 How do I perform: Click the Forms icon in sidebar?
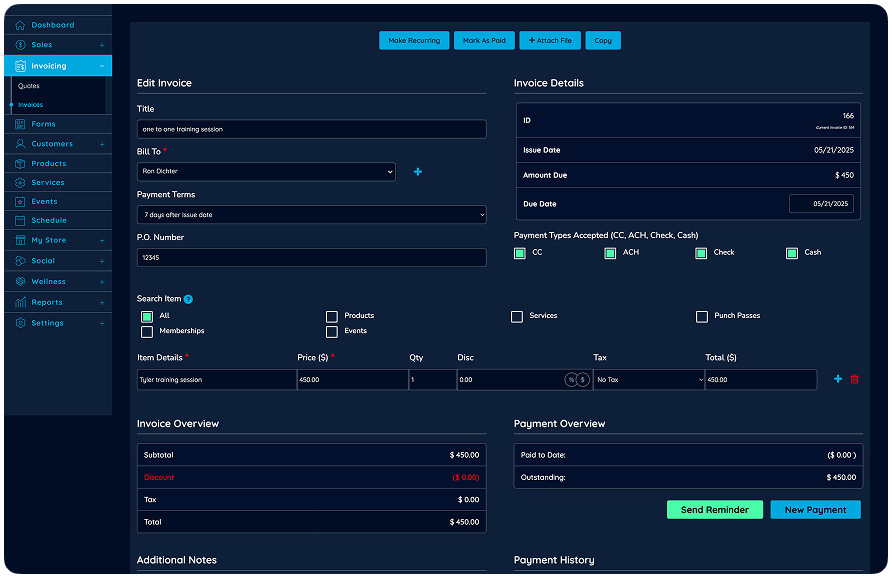coord(20,124)
